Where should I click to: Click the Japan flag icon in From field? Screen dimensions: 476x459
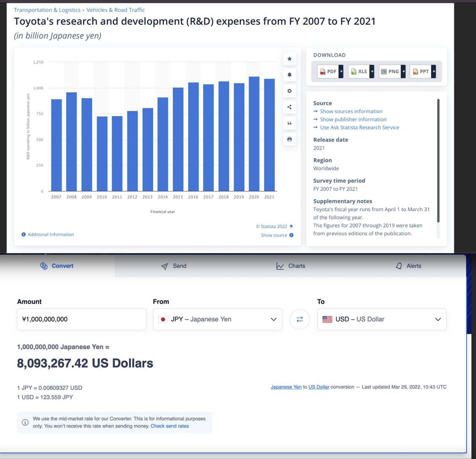click(163, 319)
